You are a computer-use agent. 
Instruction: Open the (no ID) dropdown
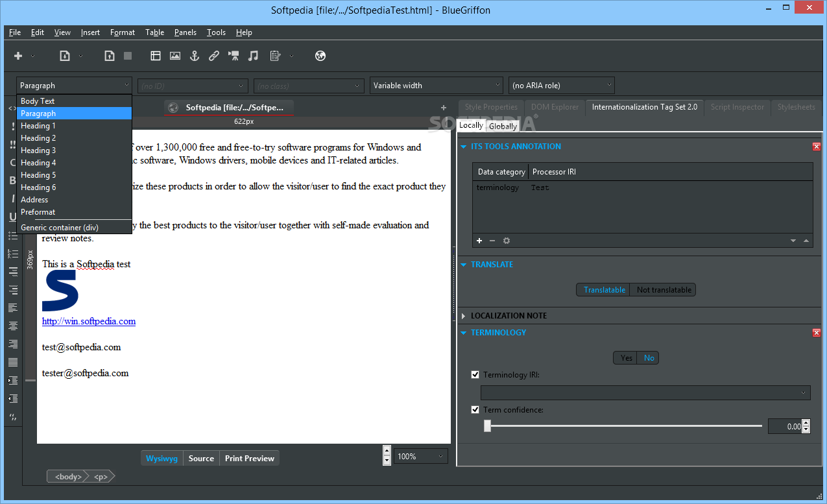[193, 86]
